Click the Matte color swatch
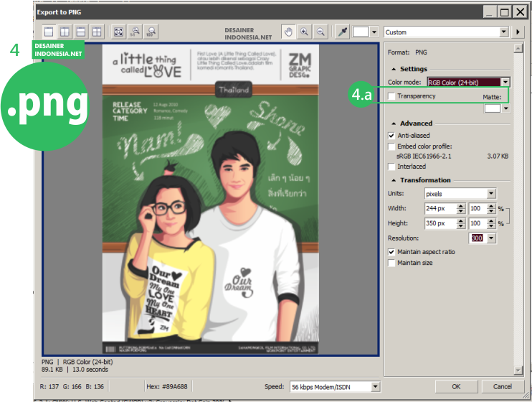 click(493, 108)
